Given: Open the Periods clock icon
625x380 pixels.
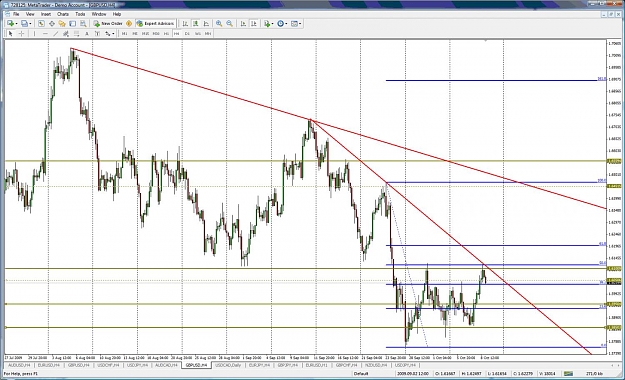Looking at the screenshot, I should pyautogui.click(x=281, y=24).
